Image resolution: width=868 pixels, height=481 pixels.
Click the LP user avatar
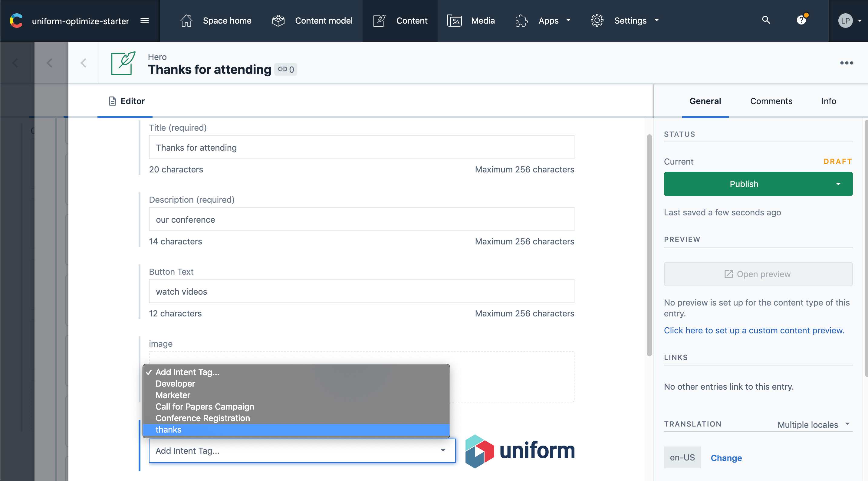point(845,21)
